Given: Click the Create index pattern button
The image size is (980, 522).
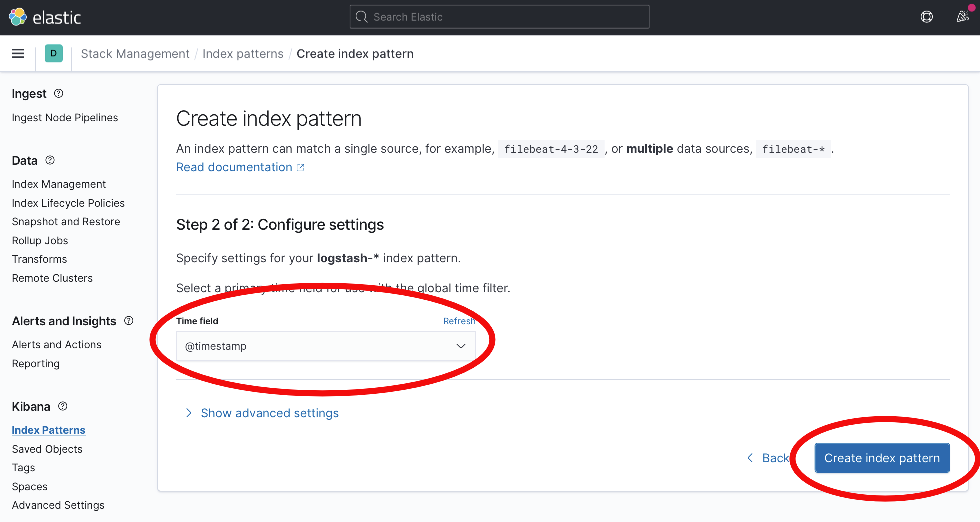Looking at the screenshot, I should click(x=881, y=458).
